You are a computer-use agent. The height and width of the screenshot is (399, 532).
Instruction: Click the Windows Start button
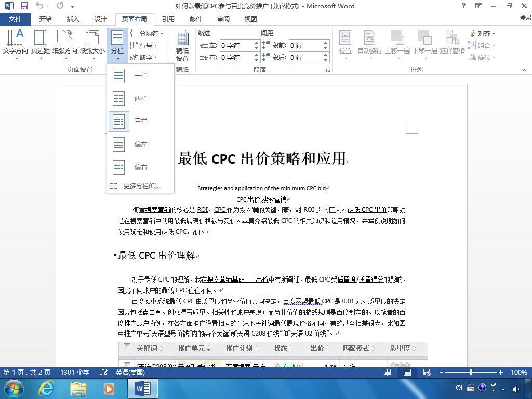click(x=14, y=389)
